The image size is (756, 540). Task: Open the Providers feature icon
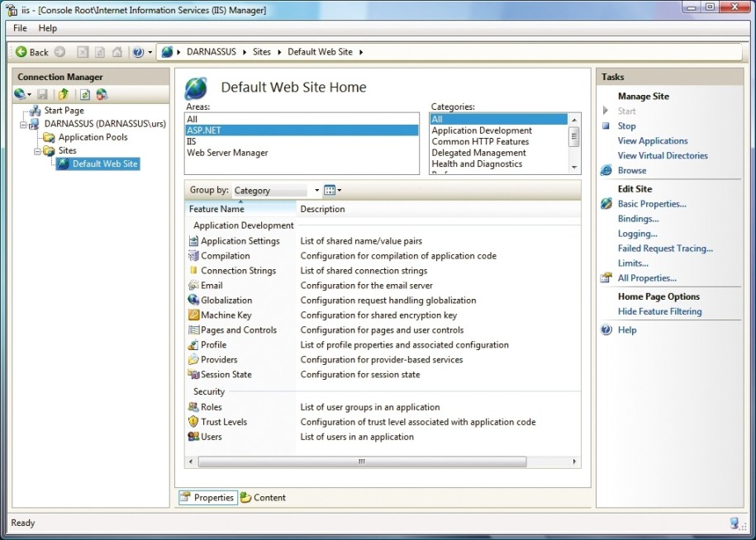193,359
